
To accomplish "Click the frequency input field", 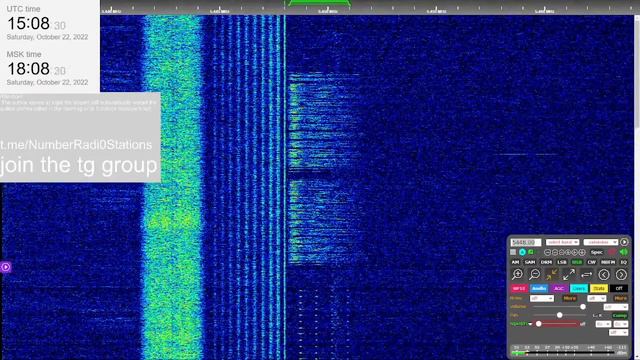I will (526, 242).
